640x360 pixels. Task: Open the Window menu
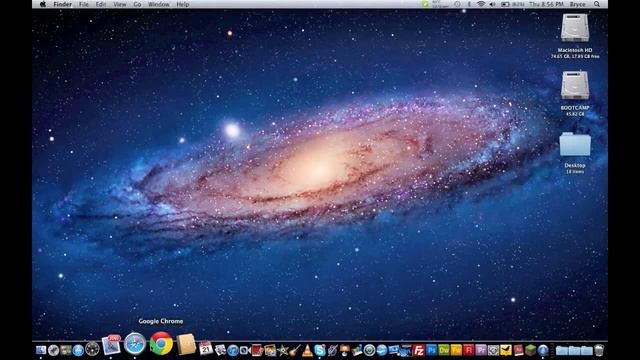pyautogui.click(x=158, y=4)
